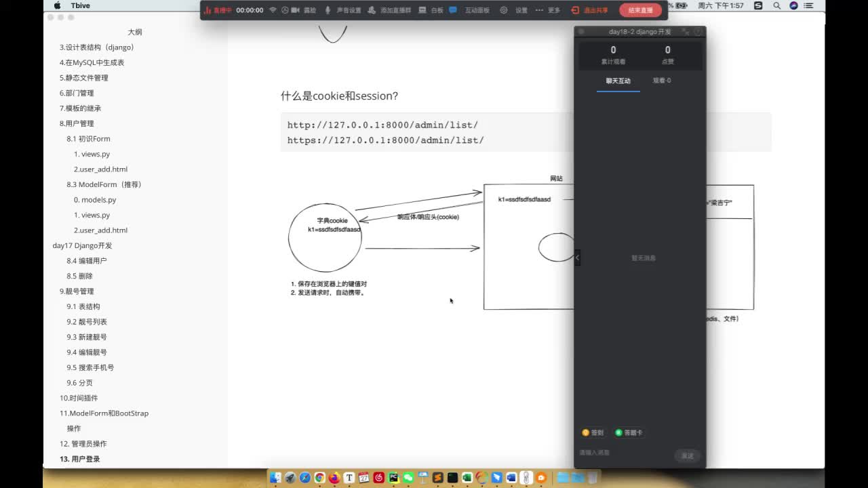This screenshot has height=488, width=868.
Task: Open the 互动面板 interaction panel
Action: (x=470, y=10)
